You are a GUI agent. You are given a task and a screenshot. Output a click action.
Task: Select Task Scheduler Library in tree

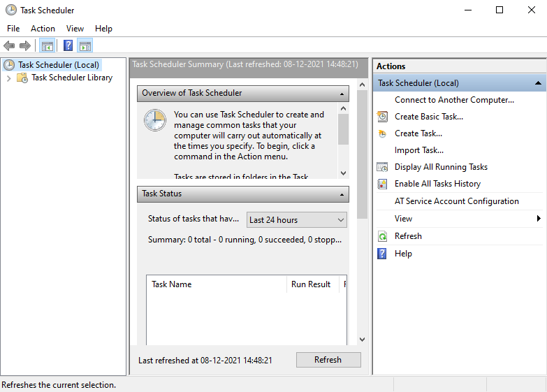tap(72, 78)
